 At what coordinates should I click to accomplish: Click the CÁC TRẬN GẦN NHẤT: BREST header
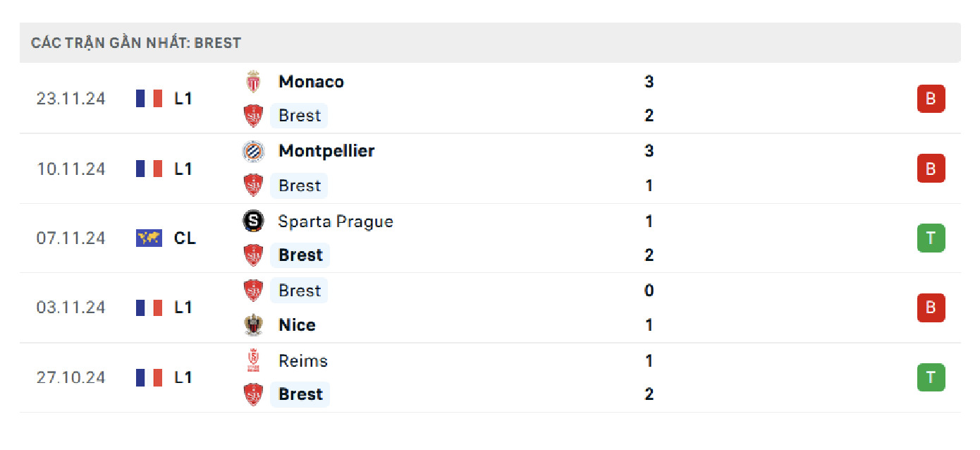tap(134, 42)
